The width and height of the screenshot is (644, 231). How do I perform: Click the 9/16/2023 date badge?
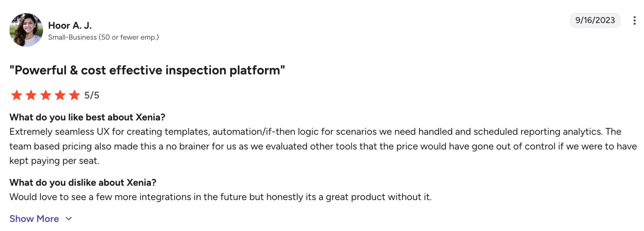(x=595, y=20)
